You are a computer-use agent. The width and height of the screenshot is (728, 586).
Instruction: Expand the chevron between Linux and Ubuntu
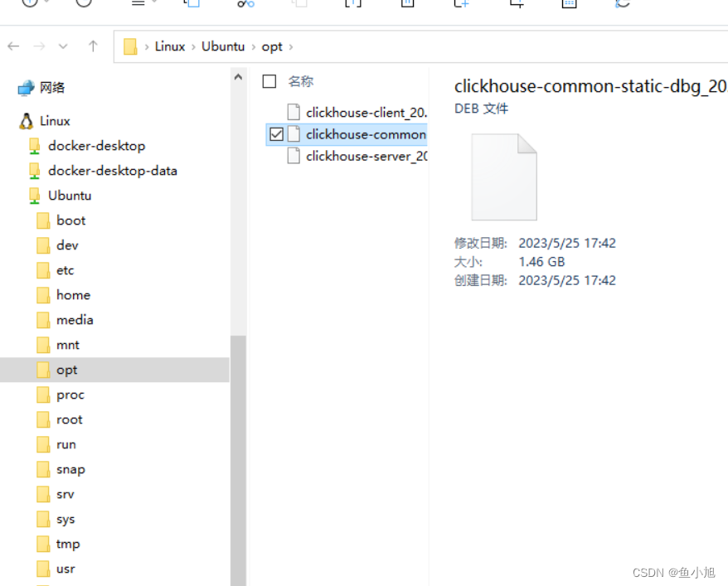pyautogui.click(x=193, y=47)
